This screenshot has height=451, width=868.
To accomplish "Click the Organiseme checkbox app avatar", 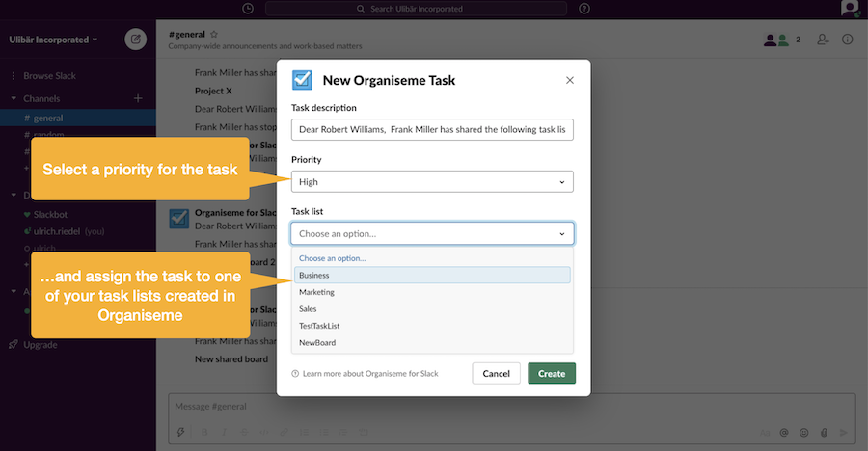I will (x=179, y=219).
